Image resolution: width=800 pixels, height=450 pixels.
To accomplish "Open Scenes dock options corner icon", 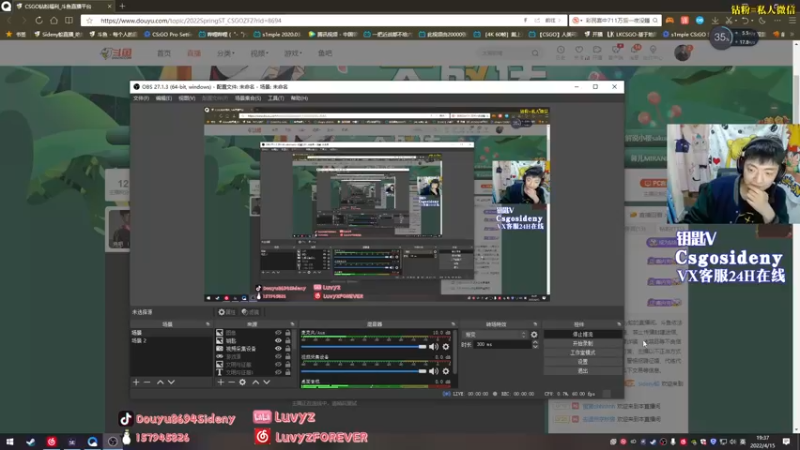I will click(208, 324).
